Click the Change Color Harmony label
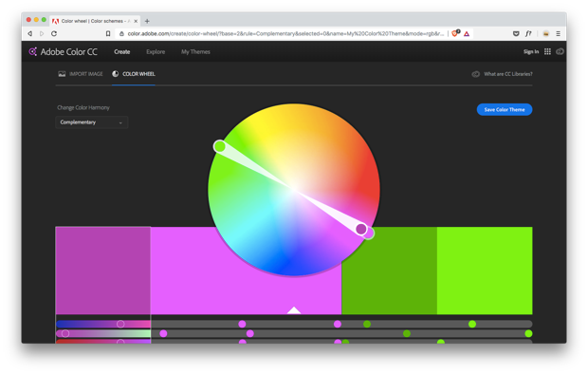Image resolution: width=588 pixels, height=374 pixels. click(x=83, y=108)
